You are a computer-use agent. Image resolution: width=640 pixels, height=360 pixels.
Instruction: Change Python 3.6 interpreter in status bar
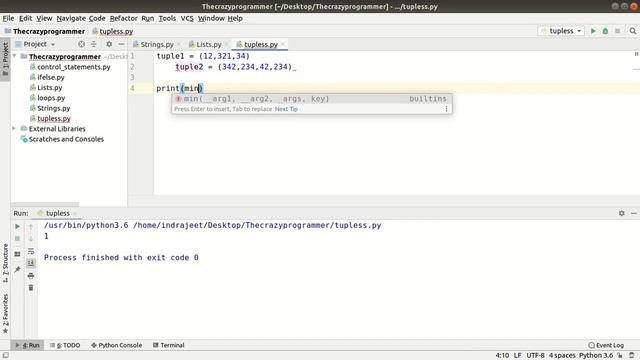point(596,356)
